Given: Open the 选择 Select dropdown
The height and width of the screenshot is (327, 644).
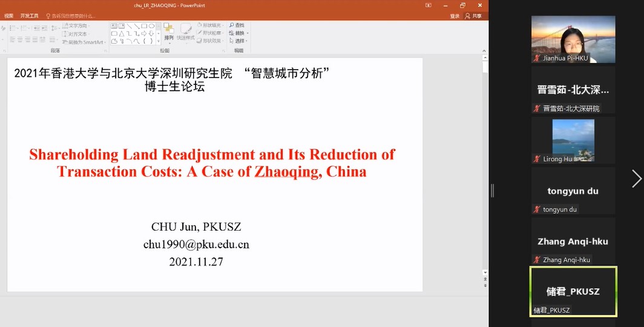Looking at the screenshot, I should (x=238, y=41).
